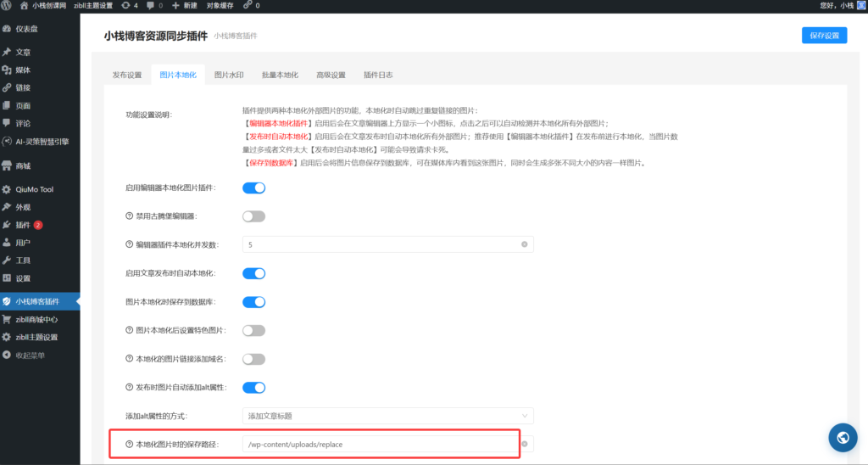Click the 页面 pages icon in the sidebar
Image resolution: width=868 pixels, height=465 pixels.
tap(7, 105)
